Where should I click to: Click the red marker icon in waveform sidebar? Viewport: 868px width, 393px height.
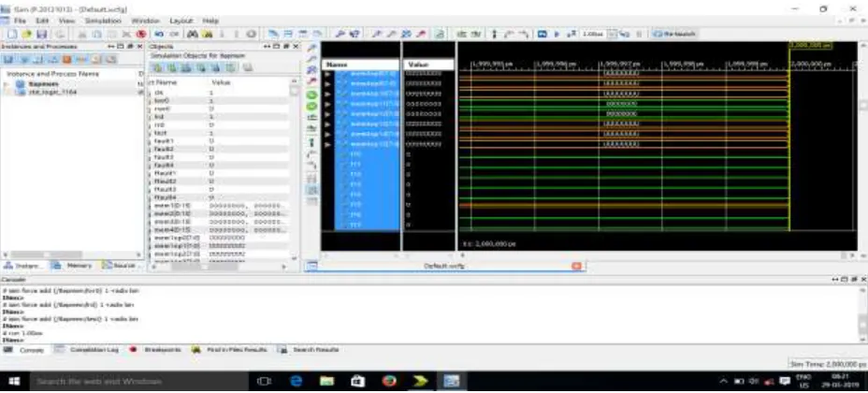(x=311, y=80)
